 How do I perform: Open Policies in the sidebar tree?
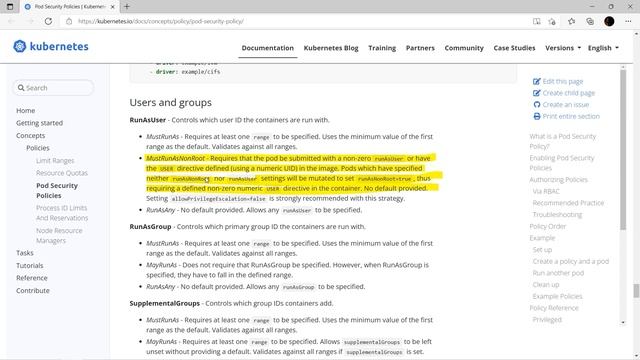click(x=38, y=148)
